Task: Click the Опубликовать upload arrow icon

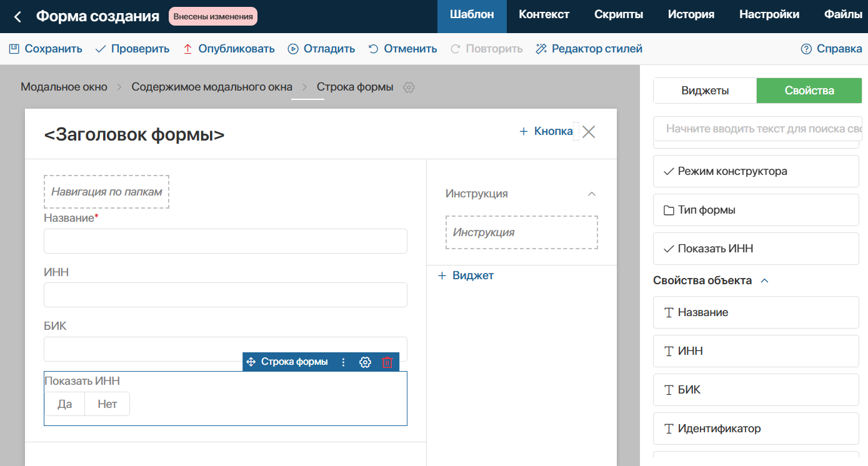Action: (187, 49)
